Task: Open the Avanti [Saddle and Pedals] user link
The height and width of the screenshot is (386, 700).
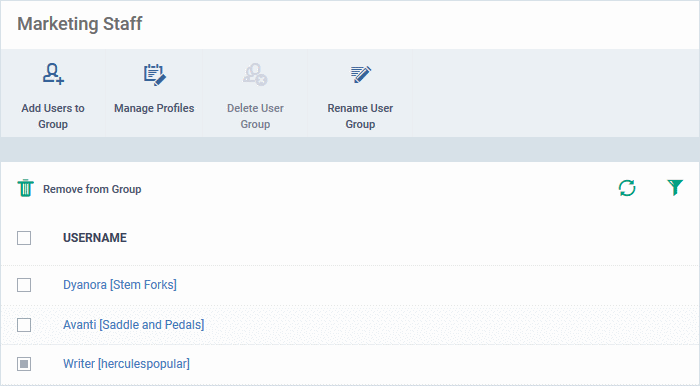Action: [133, 325]
